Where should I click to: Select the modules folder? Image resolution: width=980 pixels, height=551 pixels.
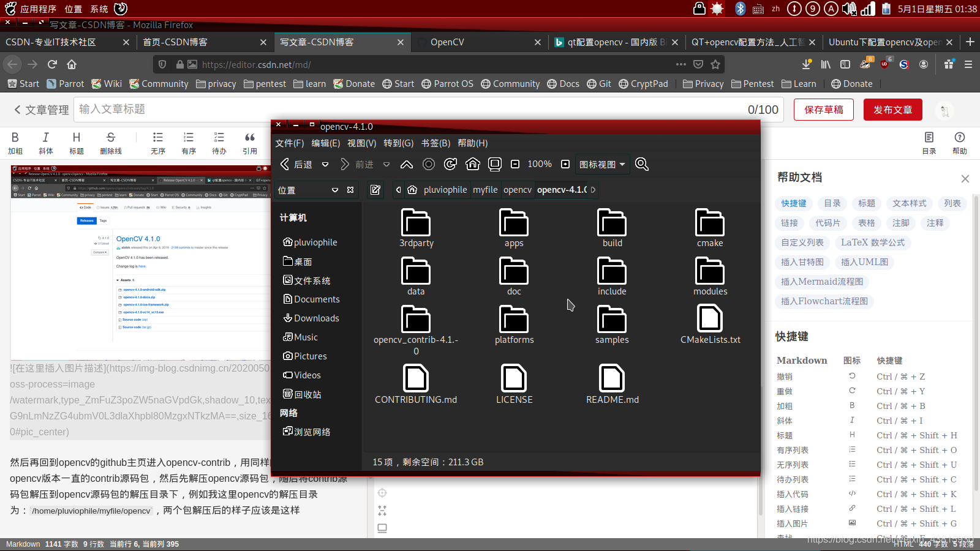[710, 276]
